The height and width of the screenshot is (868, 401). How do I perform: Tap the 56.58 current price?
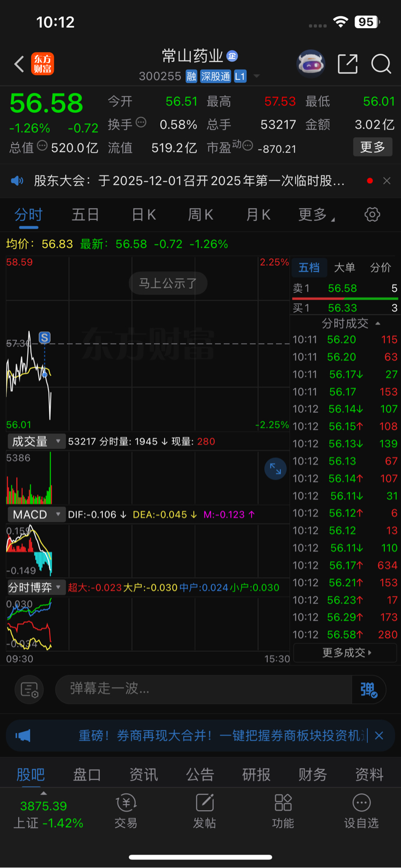coord(46,103)
